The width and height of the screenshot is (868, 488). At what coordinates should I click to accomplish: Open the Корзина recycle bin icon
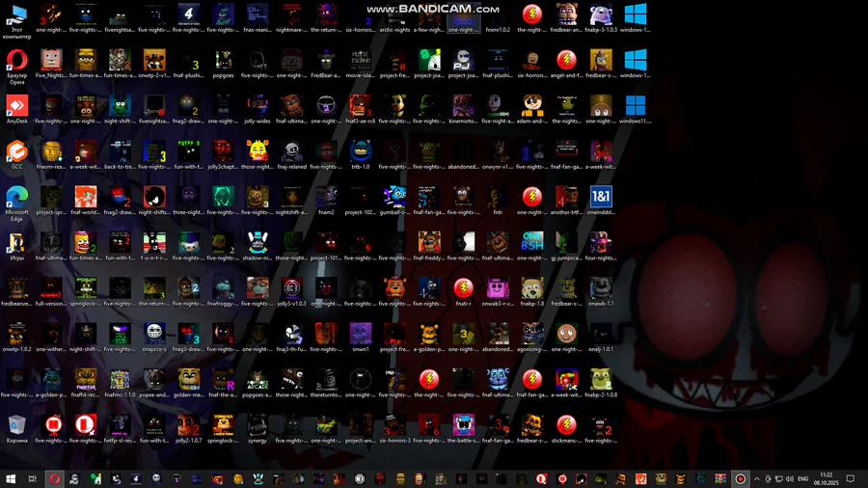click(x=16, y=428)
